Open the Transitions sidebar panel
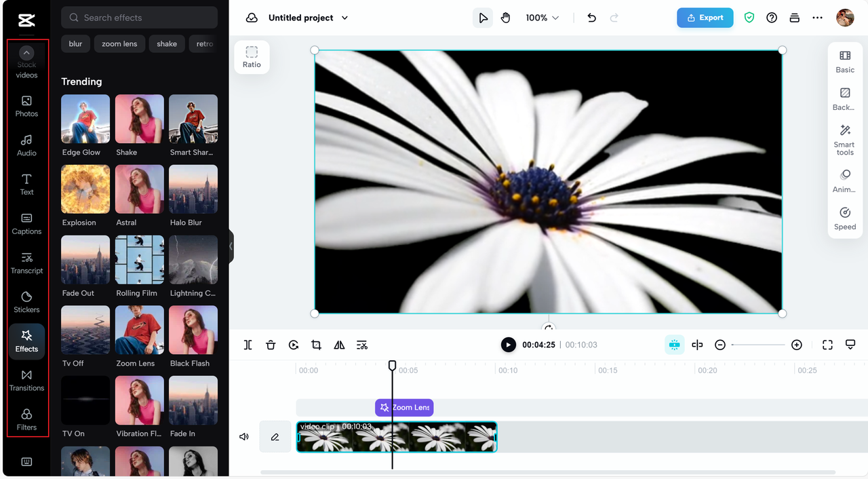The image size is (868, 479). pos(26,381)
